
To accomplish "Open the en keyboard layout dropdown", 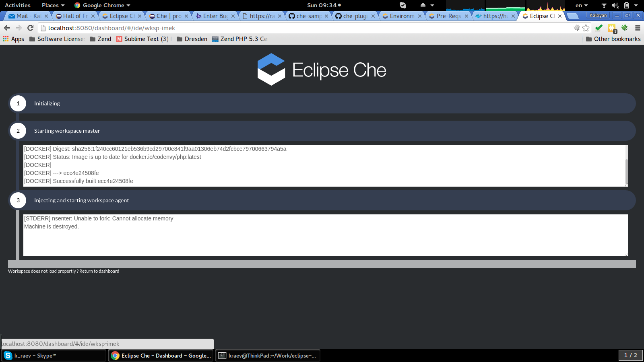I will click(x=582, y=5).
